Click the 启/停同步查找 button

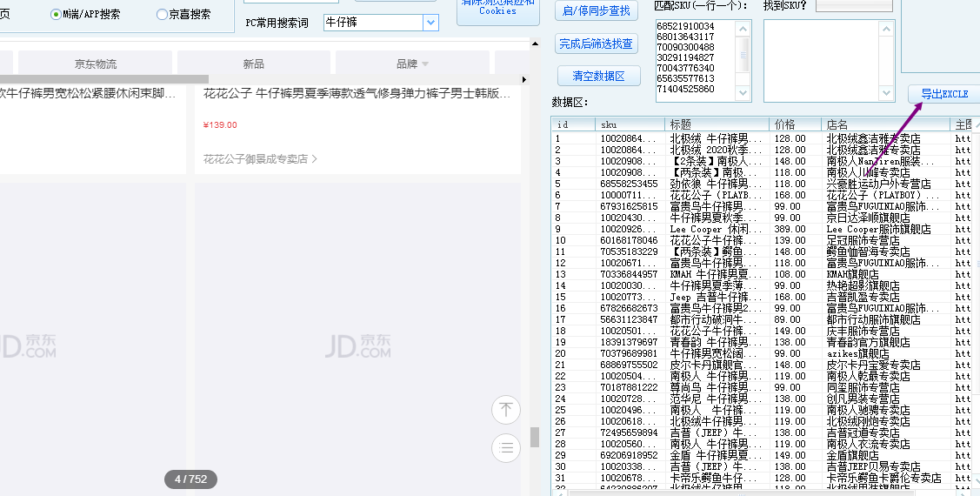(x=596, y=10)
